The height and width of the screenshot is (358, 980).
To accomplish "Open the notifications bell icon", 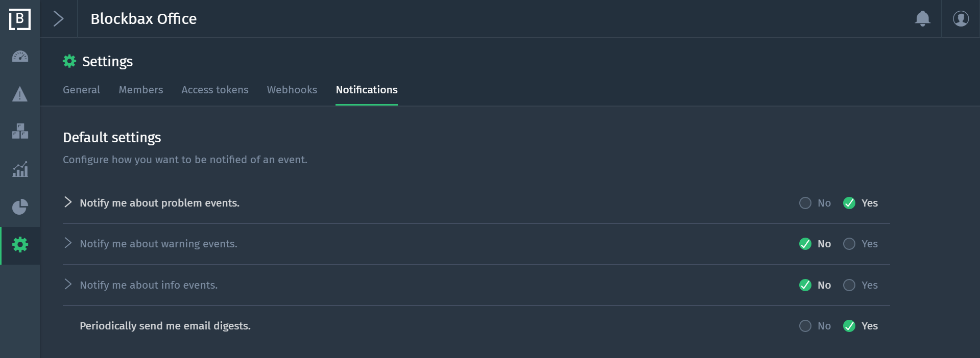I will (x=922, y=19).
